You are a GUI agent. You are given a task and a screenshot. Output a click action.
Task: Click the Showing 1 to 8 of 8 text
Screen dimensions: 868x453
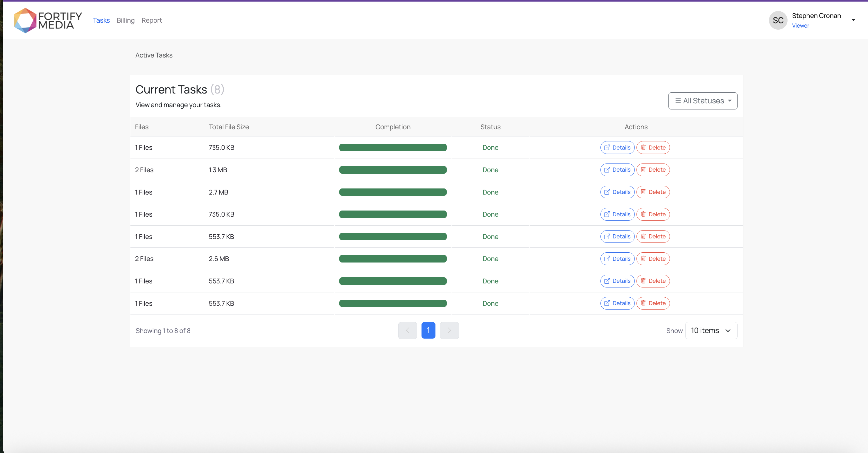[x=163, y=331]
